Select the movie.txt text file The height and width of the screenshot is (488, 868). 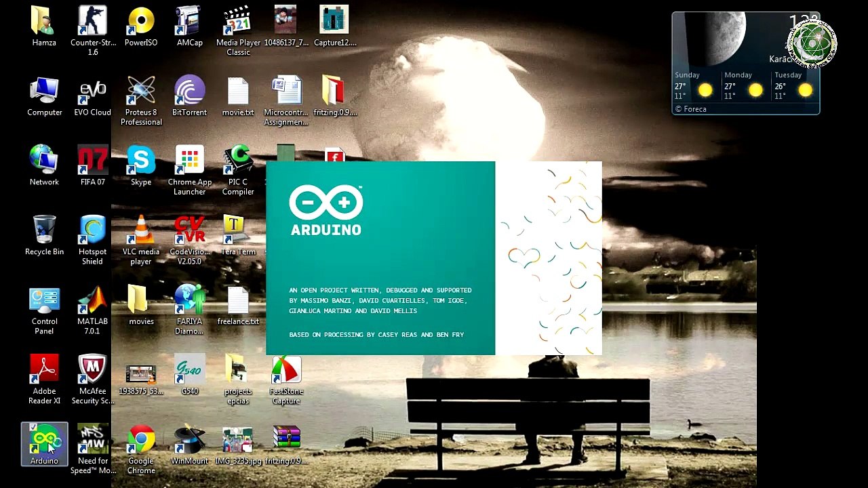pyautogui.click(x=238, y=96)
